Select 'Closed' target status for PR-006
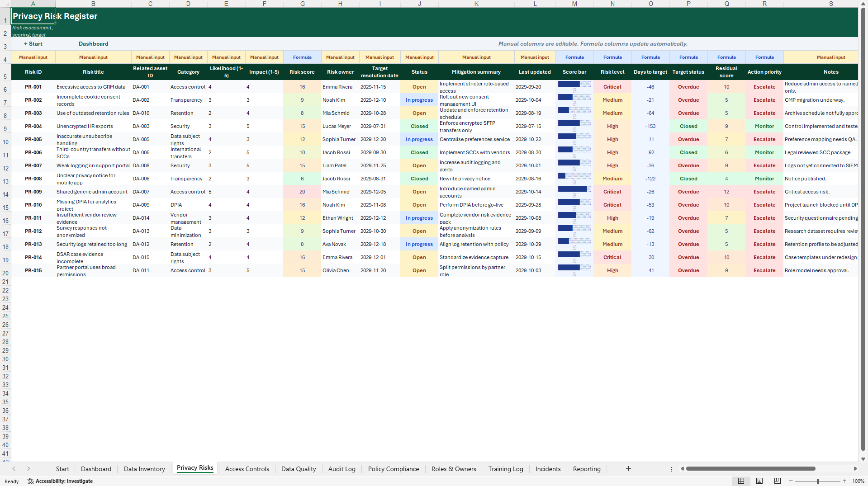 point(688,152)
